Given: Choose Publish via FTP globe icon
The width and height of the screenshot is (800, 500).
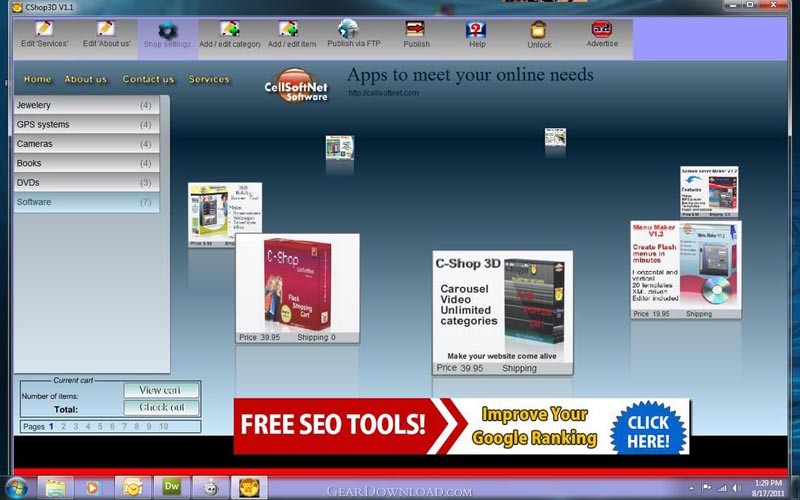Looking at the screenshot, I should point(348,29).
